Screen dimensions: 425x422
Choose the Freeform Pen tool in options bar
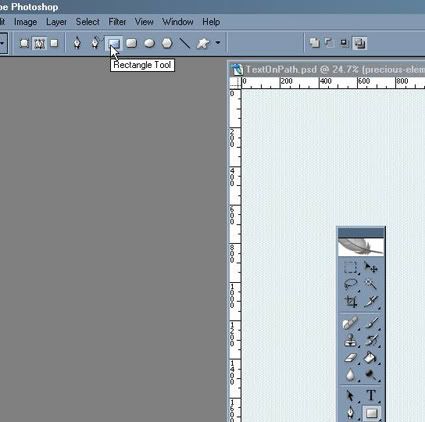click(95, 43)
